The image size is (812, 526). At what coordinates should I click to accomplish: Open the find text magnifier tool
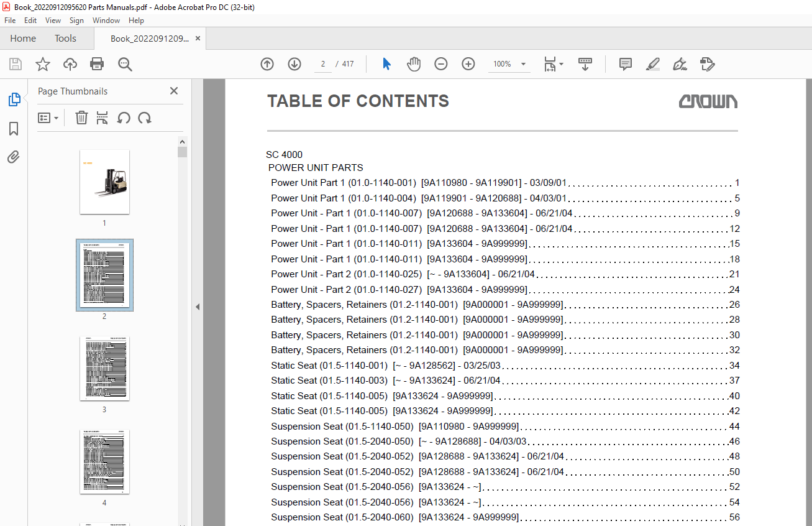click(x=125, y=64)
